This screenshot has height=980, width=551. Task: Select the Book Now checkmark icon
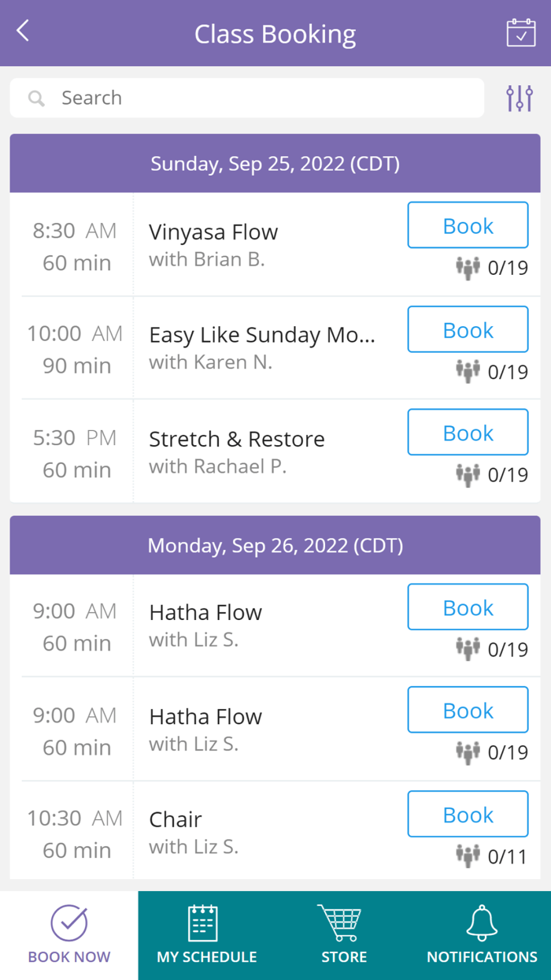[69, 915]
